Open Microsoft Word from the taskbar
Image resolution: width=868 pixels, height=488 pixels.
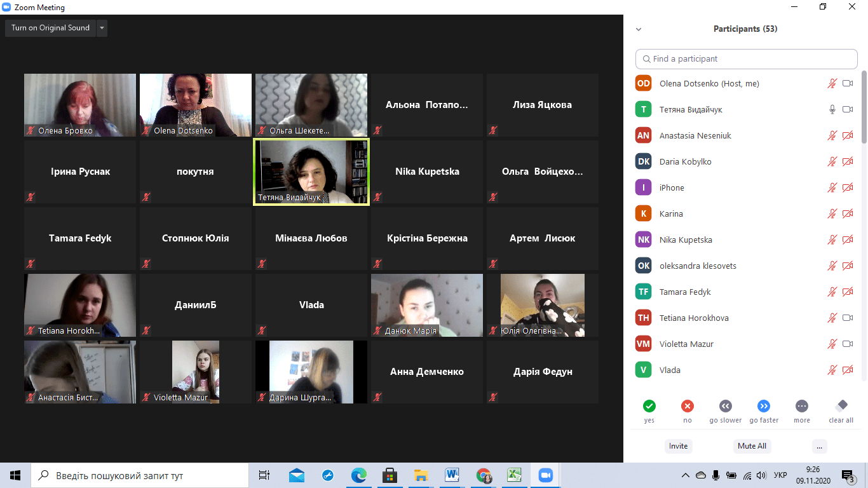pyautogui.click(x=452, y=475)
